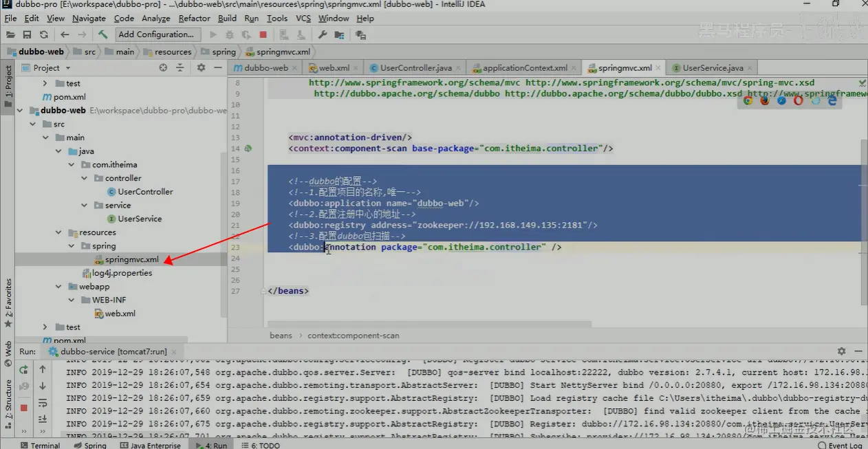Open the Structure side tab

pos(8,404)
